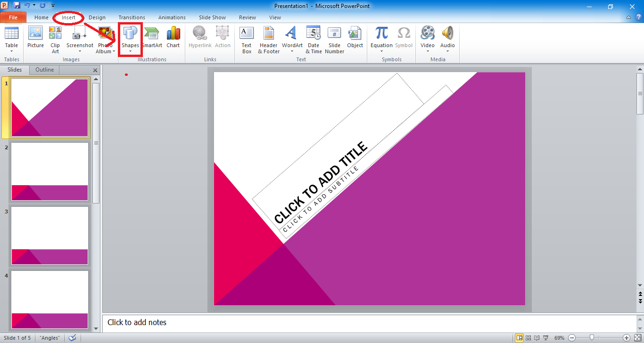Screen dimensions: 644x343
Task: Undo the last action
Action: point(28,4)
